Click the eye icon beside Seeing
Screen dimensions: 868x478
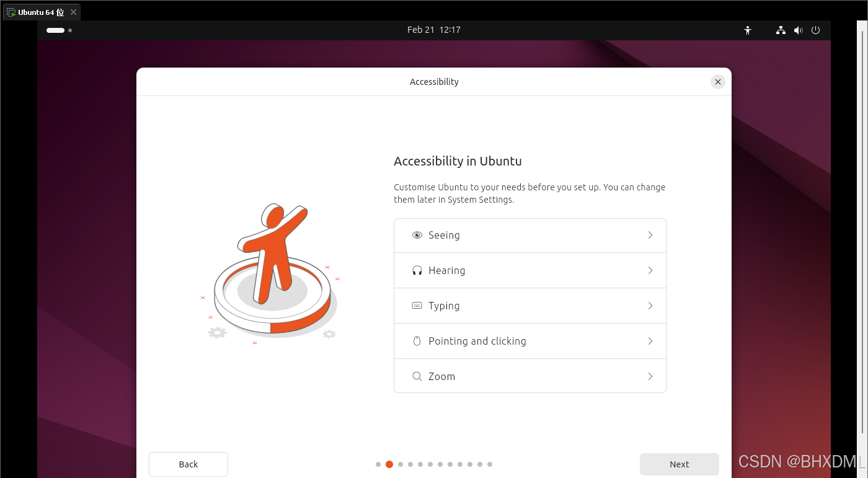(417, 235)
